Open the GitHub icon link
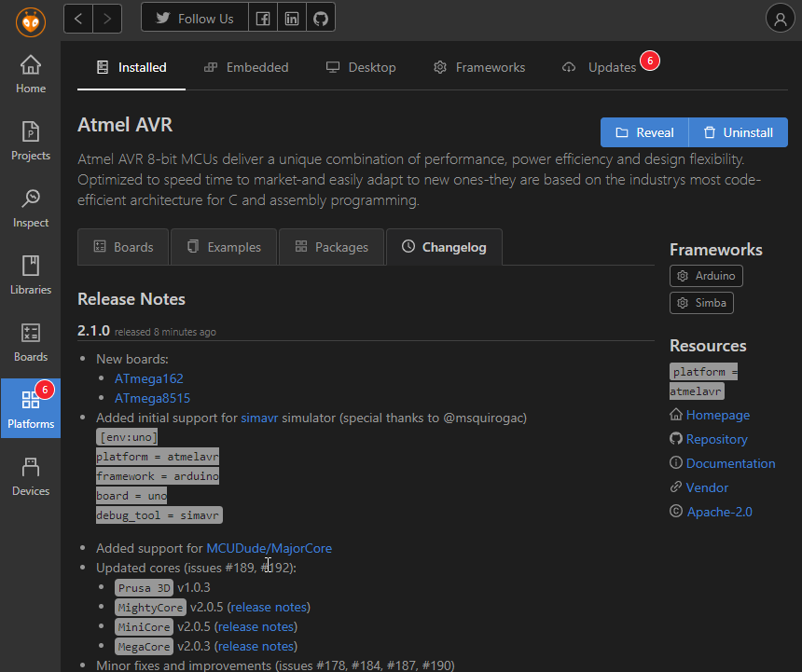The height and width of the screenshot is (672, 802). (321, 19)
